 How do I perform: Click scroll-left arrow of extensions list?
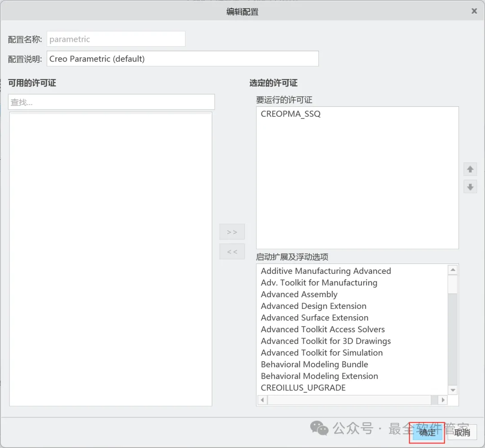click(x=262, y=400)
